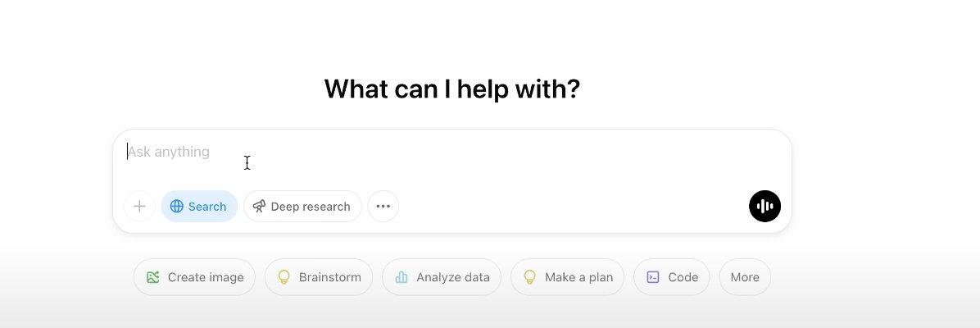The width and height of the screenshot is (980, 328).
Task: Start voice mode with the black waveform button
Action: coord(764,207)
